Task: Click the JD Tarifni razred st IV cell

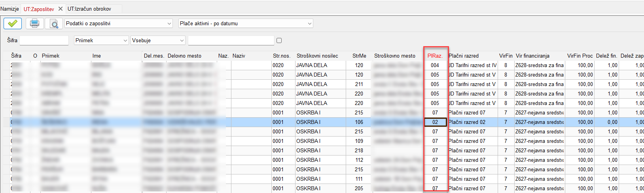Action: (472, 65)
